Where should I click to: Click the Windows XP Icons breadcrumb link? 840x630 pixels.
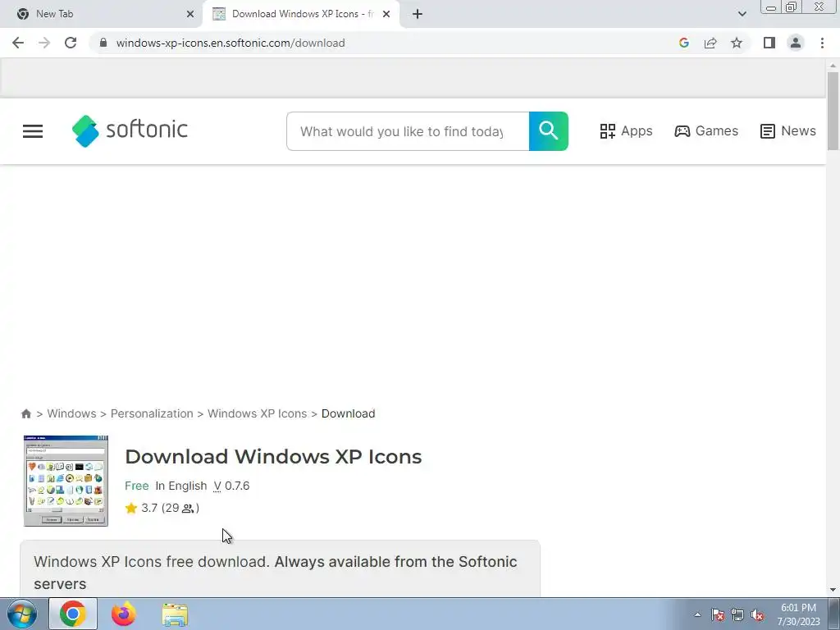[x=257, y=413]
